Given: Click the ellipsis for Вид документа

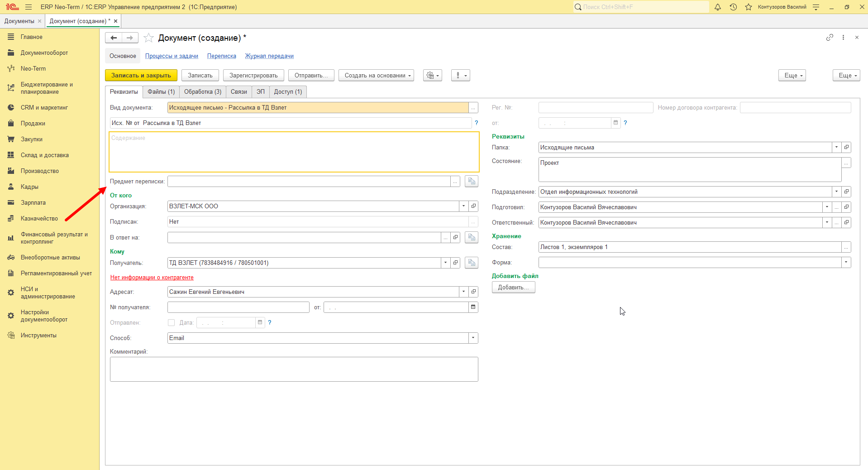Looking at the screenshot, I should [x=473, y=108].
